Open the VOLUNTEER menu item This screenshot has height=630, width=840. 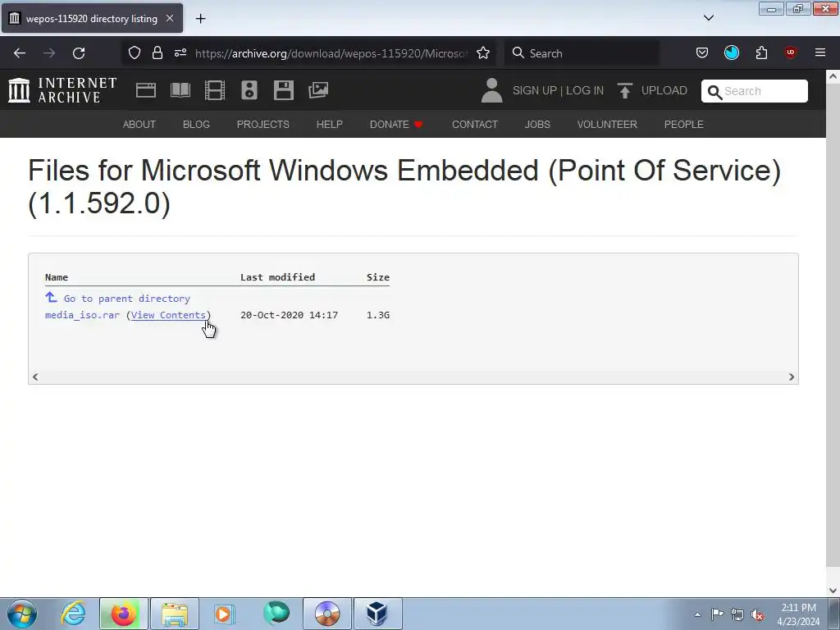607,125
